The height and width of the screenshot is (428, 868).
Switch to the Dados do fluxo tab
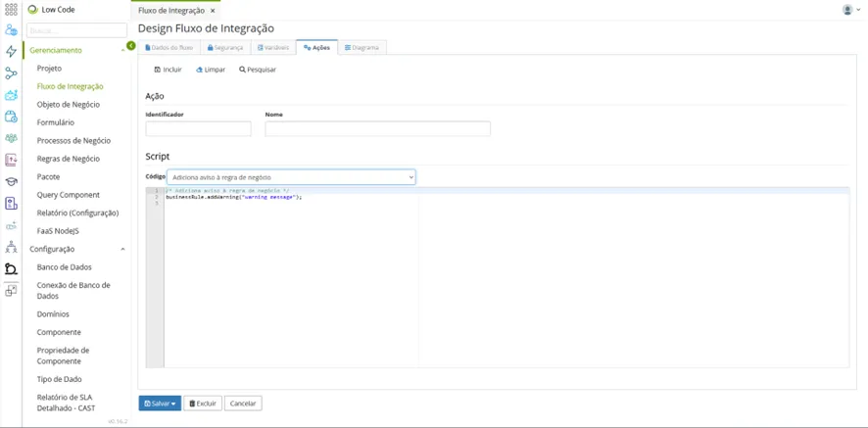point(169,48)
